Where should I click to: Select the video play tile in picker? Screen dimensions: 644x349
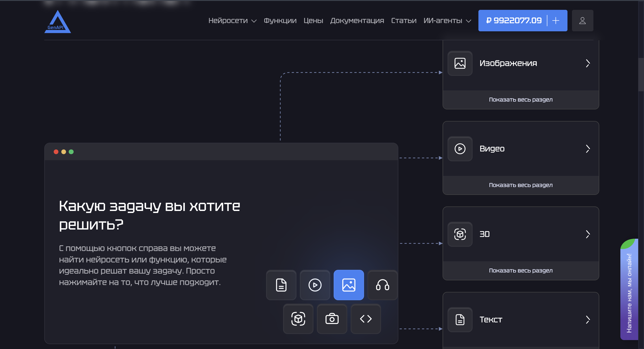tap(315, 285)
